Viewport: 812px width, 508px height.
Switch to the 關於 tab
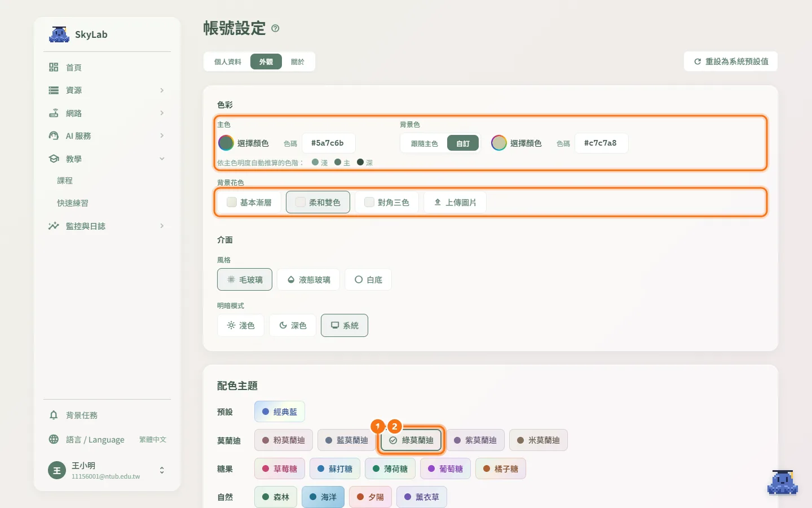[298, 62]
